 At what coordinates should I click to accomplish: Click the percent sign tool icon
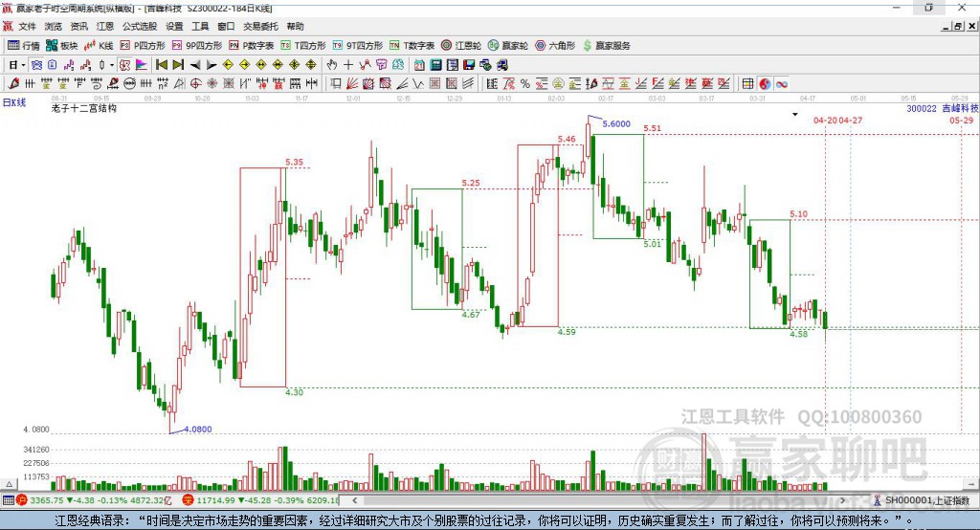525,84
